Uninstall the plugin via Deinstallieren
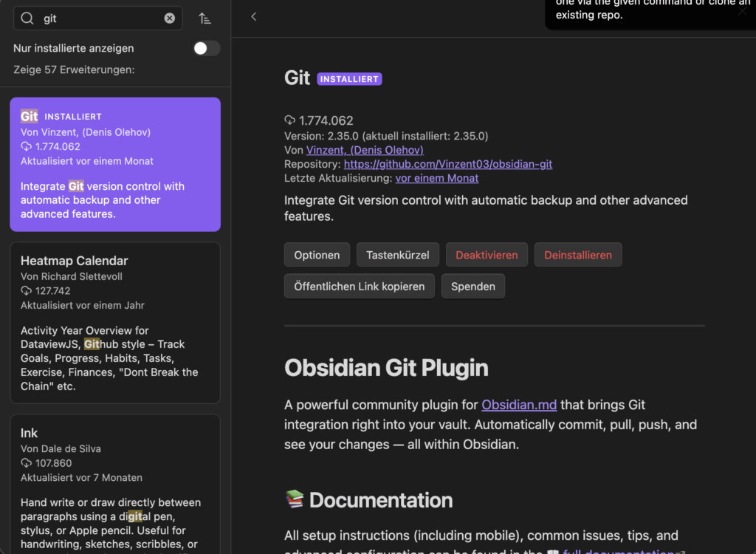Screen dimensions: 756x554 pos(578,255)
